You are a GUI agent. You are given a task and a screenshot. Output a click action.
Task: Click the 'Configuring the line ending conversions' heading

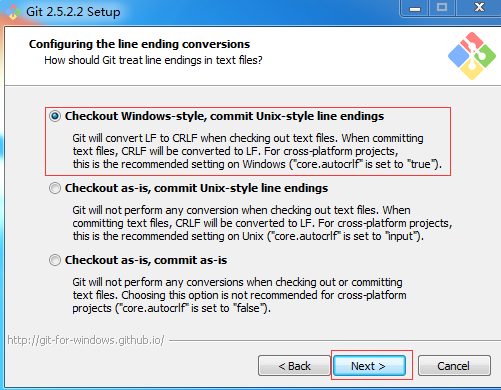click(x=139, y=44)
